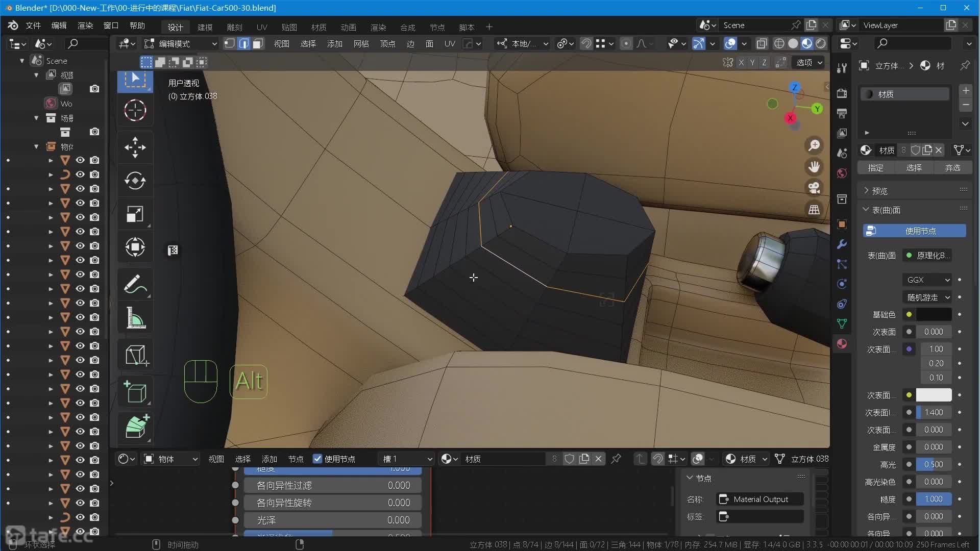Open Random Walk subsurface method dropdown

point(928,297)
